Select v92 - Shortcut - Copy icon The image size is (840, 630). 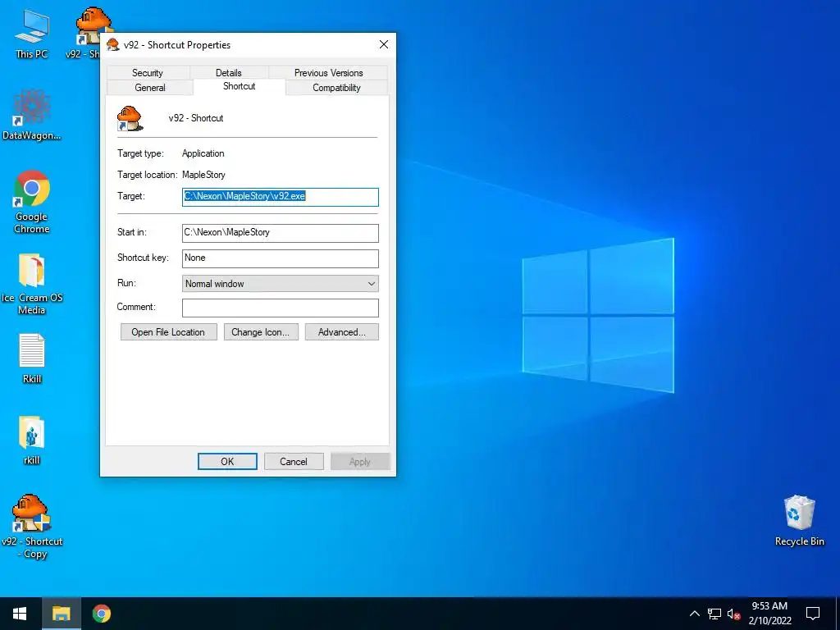click(x=32, y=527)
